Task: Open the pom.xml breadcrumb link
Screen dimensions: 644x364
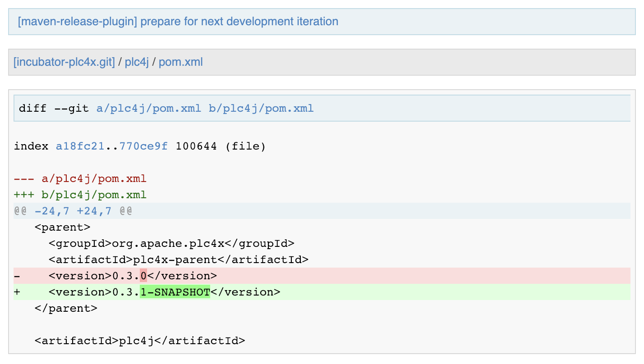Action: [180, 62]
